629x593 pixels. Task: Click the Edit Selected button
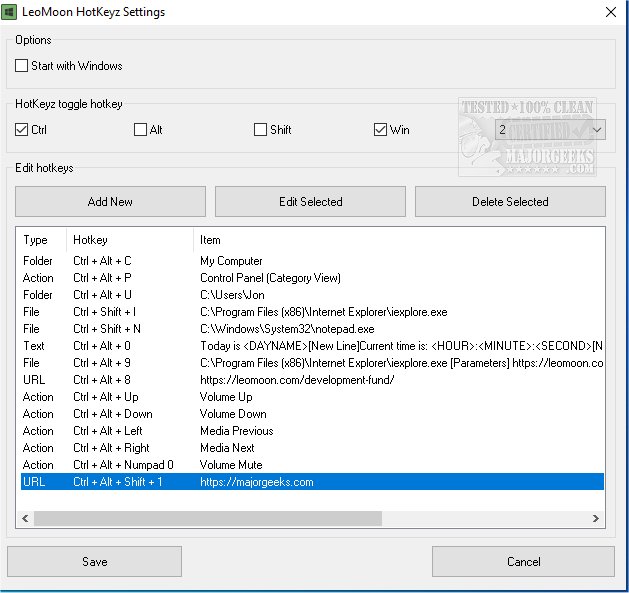coord(310,201)
